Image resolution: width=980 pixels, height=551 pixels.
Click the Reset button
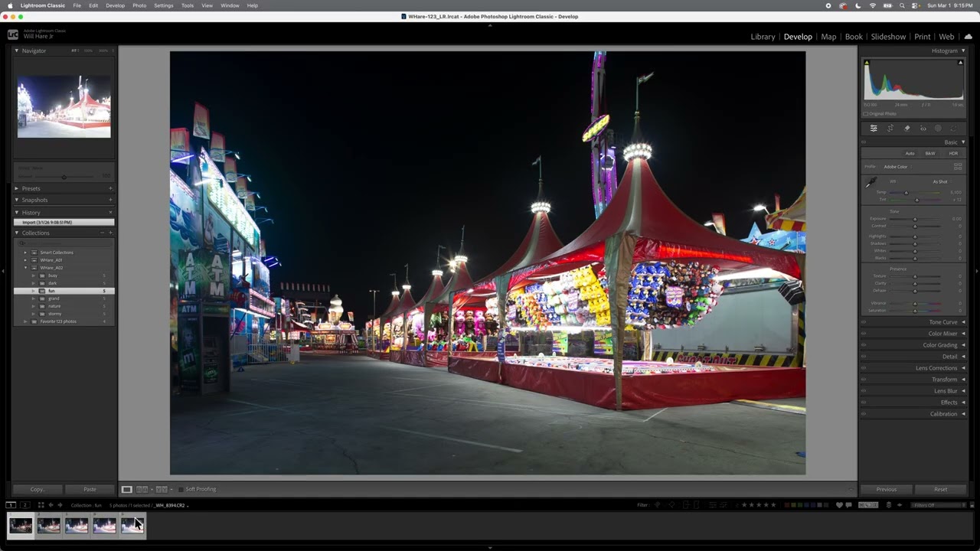(940, 489)
